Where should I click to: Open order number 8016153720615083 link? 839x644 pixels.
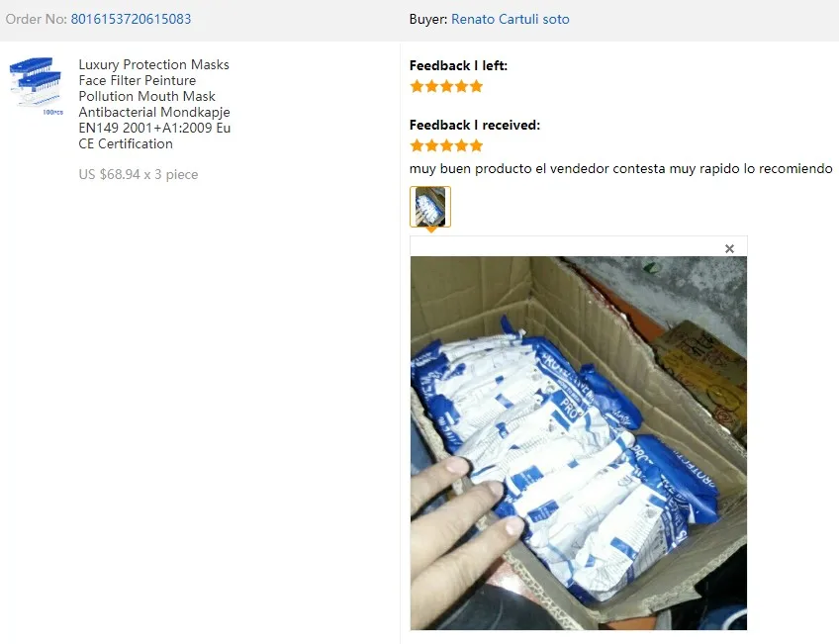(131, 19)
